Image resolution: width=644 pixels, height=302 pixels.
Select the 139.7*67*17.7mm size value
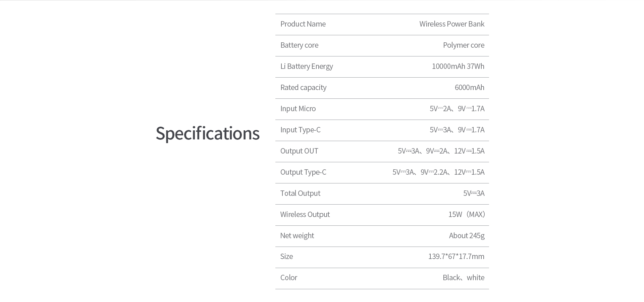point(456,257)
